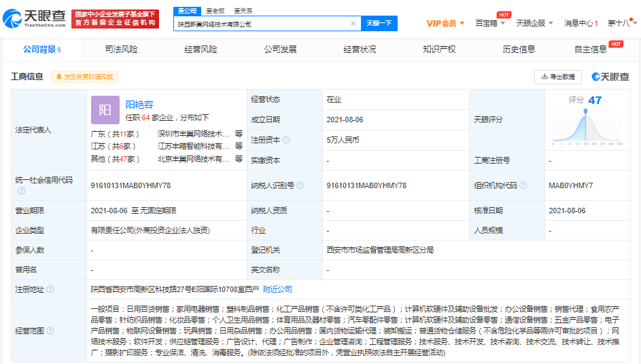The width and height of the screenshot is (641, 364).
Task: Clear the search box with the X icon
Action: pyautogui.click(x=353, y=23)
